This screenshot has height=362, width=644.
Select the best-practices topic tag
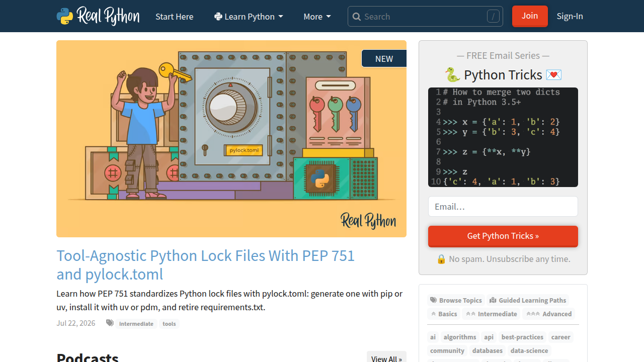coord(522,337)
